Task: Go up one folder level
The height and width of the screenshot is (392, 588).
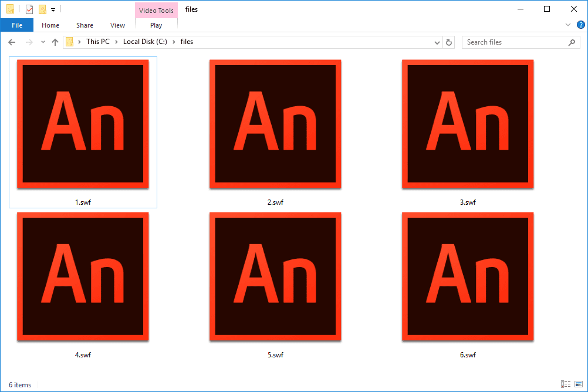Action: click(55, 42)
